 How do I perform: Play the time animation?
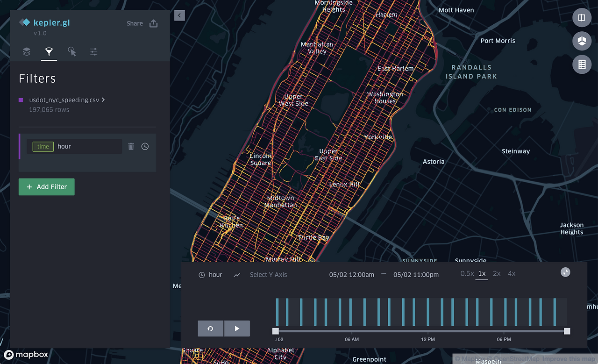[x=237, y=328]
